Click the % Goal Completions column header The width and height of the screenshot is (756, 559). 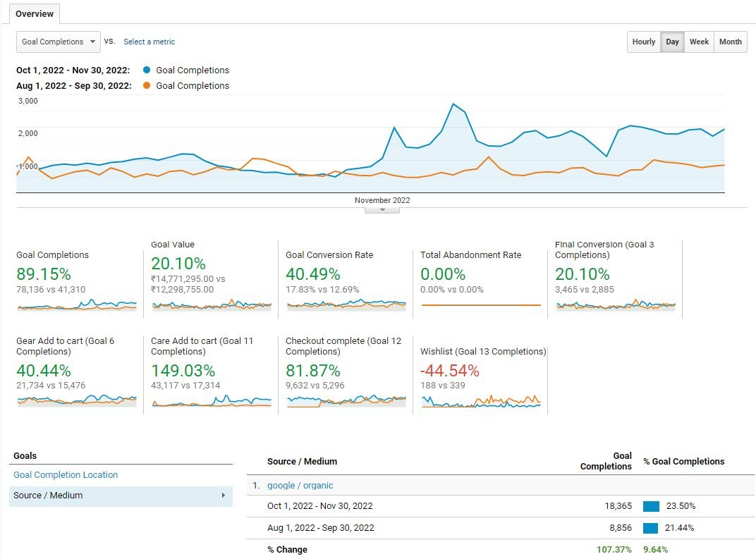click(683, 461)
